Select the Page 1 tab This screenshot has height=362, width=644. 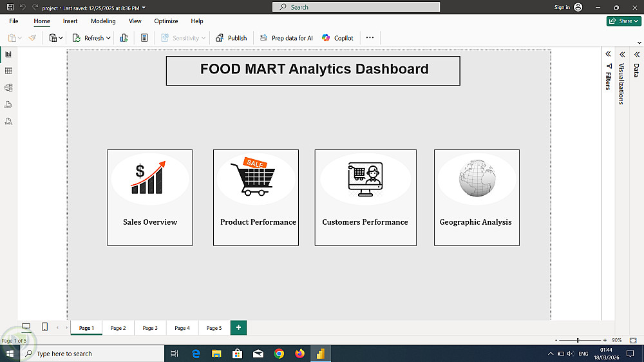pyautogui.click(x=86, y=328)
